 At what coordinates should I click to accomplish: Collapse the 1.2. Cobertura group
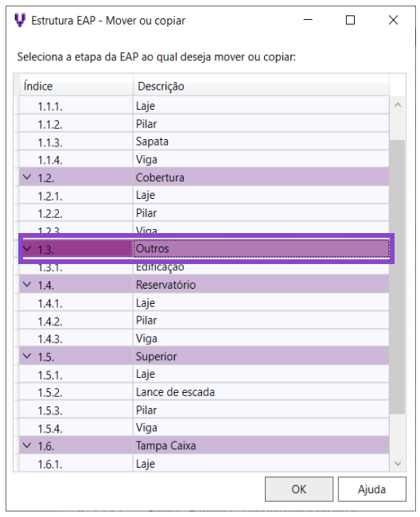(x=27, y=177)
